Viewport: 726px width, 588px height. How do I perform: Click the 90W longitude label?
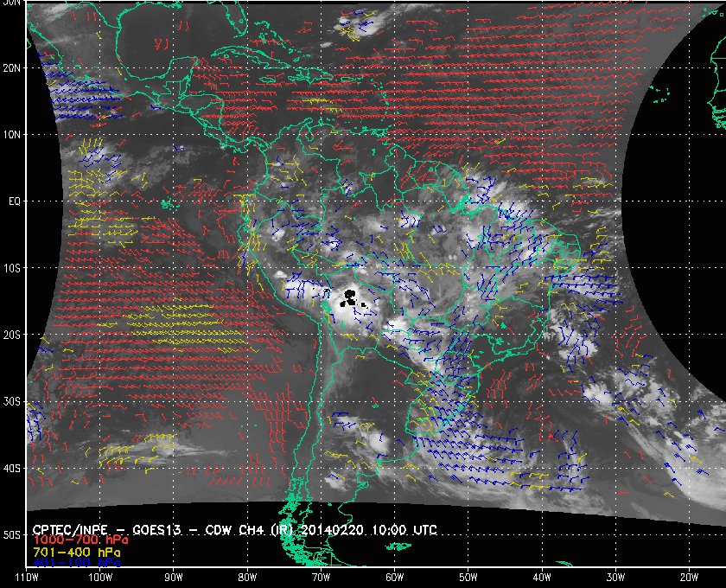coord(174,578)
